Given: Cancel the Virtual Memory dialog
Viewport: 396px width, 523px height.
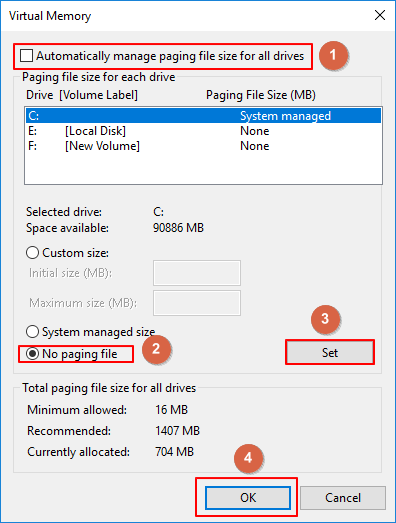Looking at the screenshot, I should [x=343, y=498].
